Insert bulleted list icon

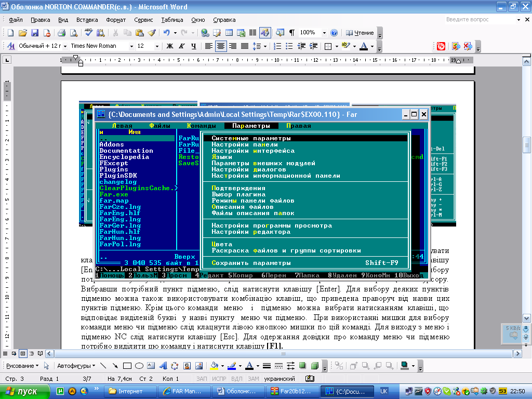pos(289,46)
